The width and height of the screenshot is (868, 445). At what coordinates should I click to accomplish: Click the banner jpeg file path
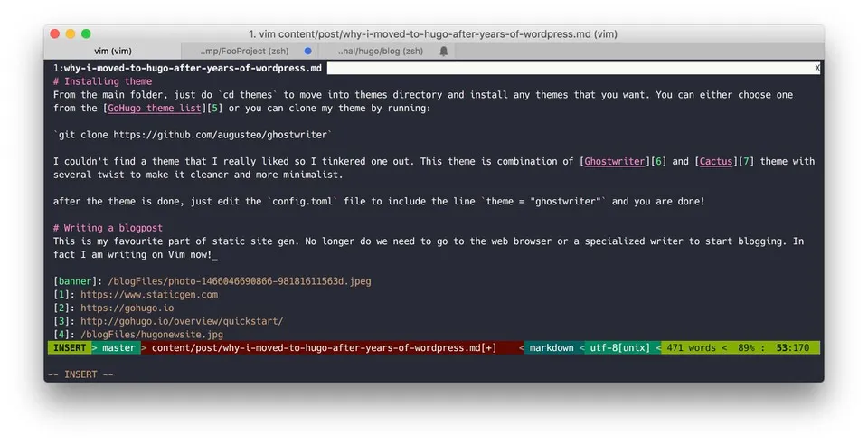click(x=240, y=281)
